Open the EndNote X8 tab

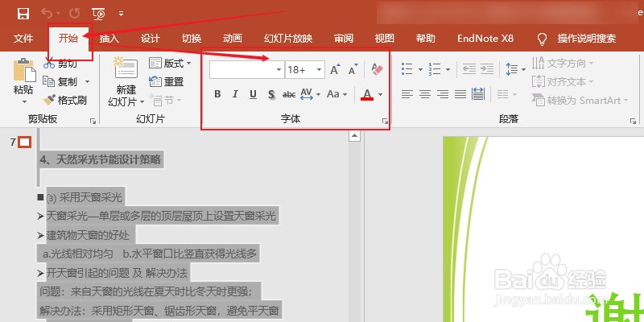coord(485,39)
